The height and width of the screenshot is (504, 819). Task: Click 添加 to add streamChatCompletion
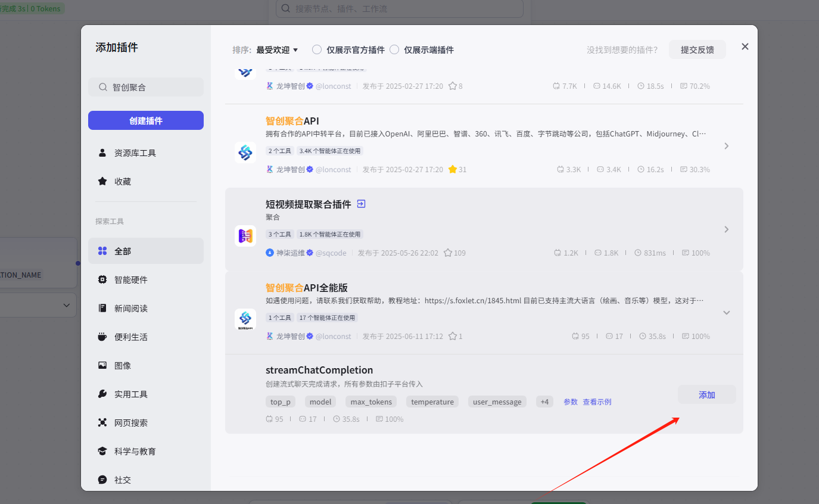[x=707, y=394]
